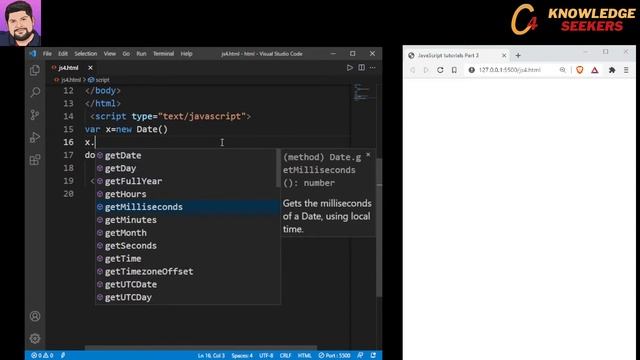Screen dimensions: 640x360
Task: Change indentation via Spaces: 4
Action: tap(242, 356)
